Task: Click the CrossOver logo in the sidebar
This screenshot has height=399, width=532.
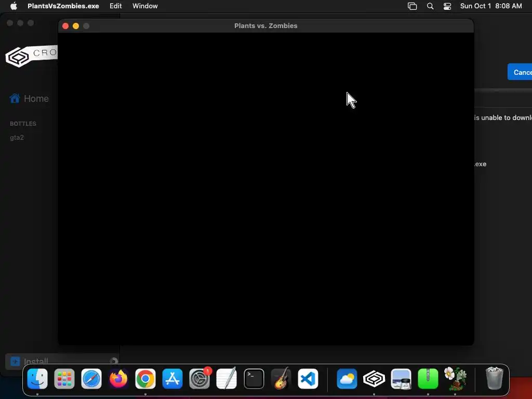Action: coord(31,56)
